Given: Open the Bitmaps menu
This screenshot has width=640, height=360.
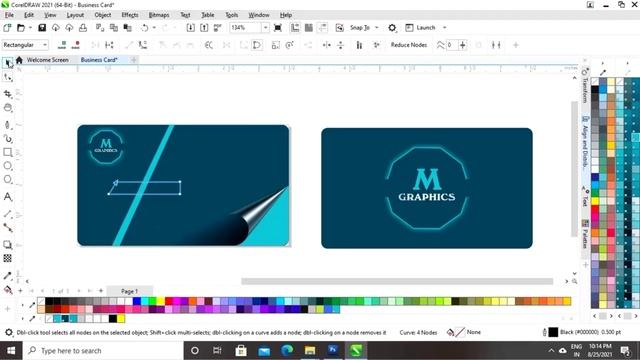Looking at the screenshot, I should (159, 15).
